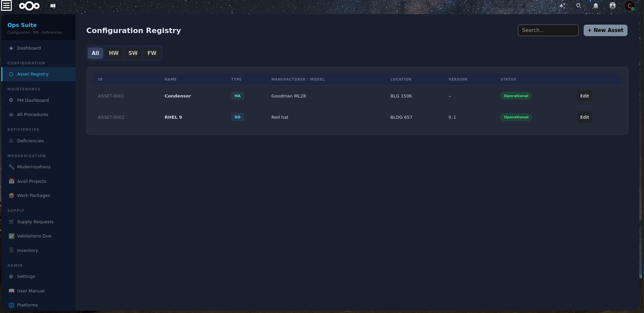Click the Nextcloud logo icon
This screenshot has height=313, width=644.
tap(29, 6)
